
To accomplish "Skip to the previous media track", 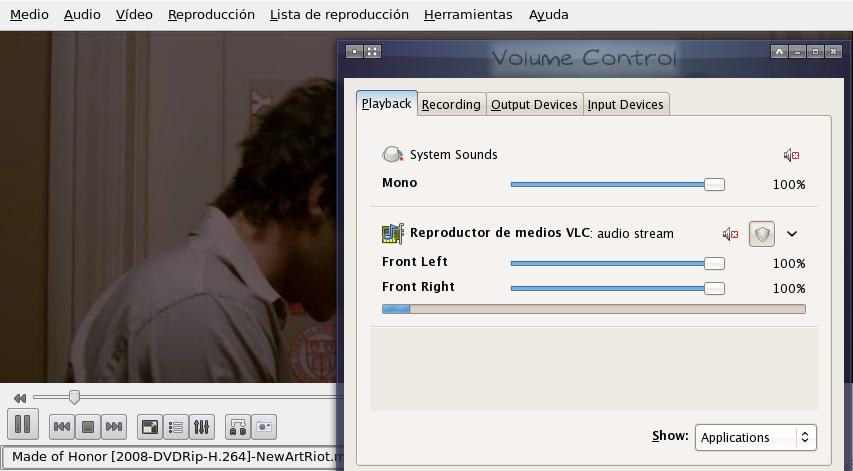I will (62, 427).
